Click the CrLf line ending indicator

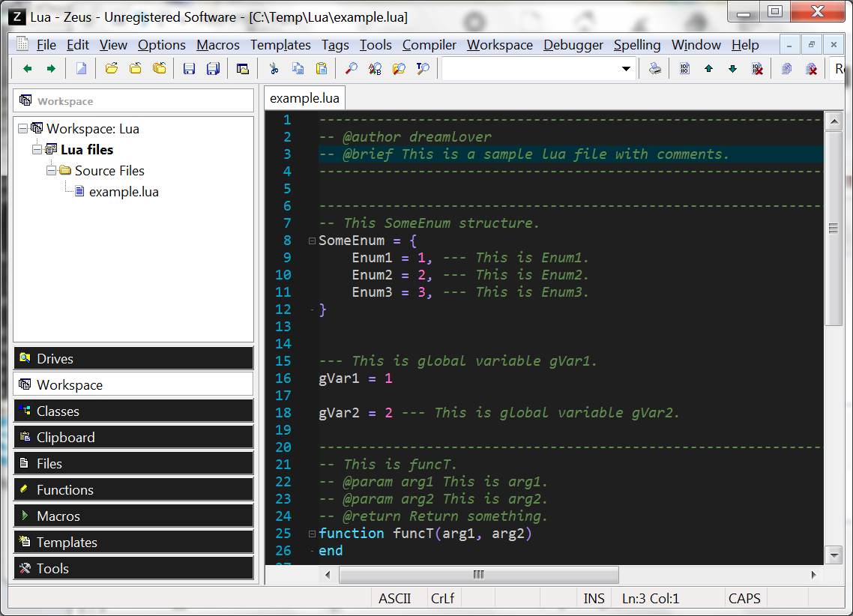(442, 599)
